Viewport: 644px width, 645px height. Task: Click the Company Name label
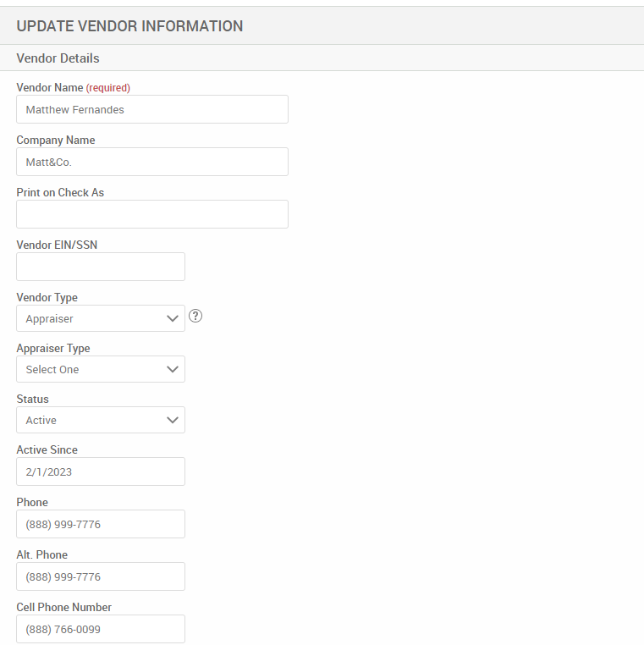point(56,141)
